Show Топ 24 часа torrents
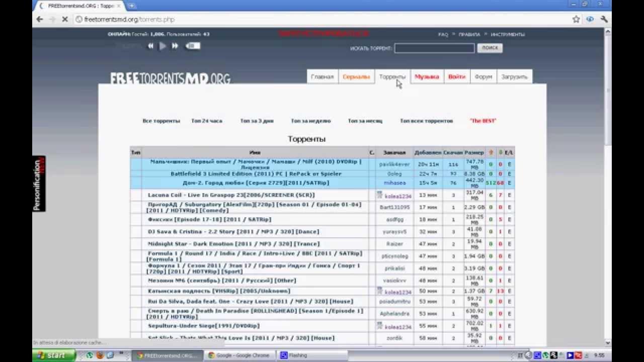 206,121
